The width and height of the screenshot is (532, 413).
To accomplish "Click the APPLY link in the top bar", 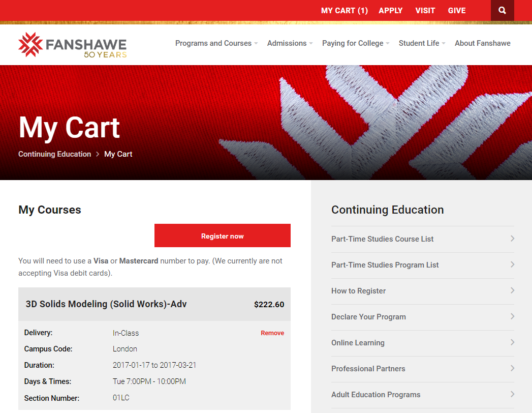I will coord(390,10).
